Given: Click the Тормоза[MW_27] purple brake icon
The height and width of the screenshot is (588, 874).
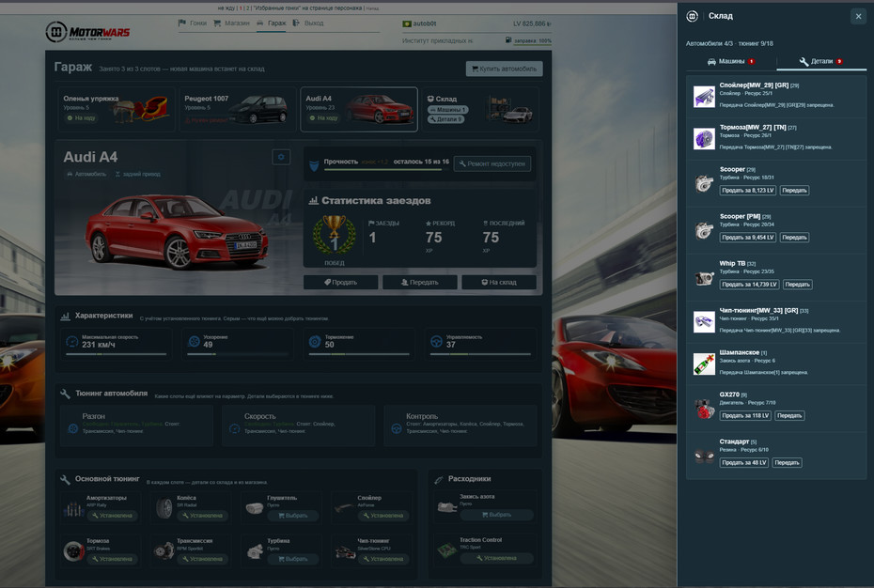Looking at the screenshot, I should point(704,138).
